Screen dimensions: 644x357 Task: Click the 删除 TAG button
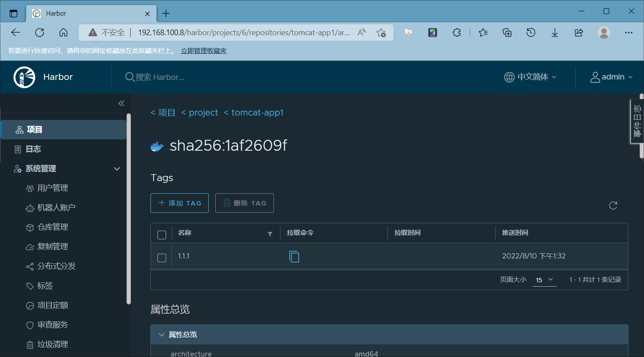(x=244, y=203)
